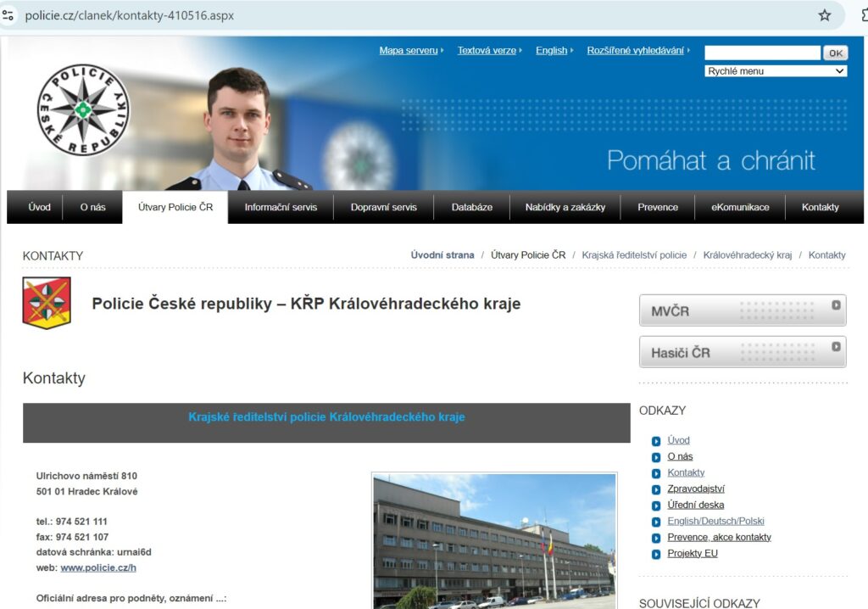Open Prevence menu item
This screenshot has height=609, width=868.
pyautogui.click(x=658, y=207)
